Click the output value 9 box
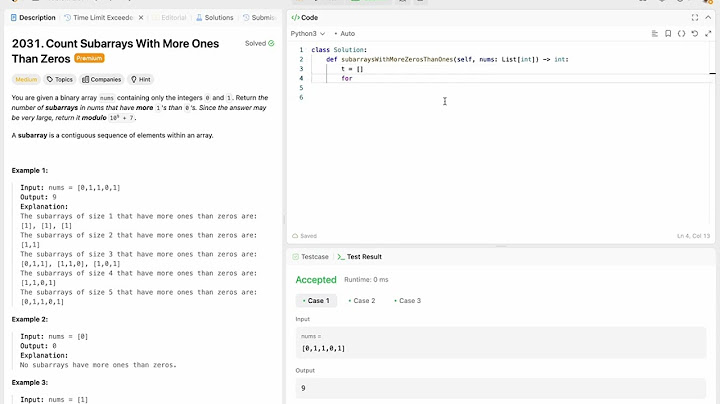 [x=501, y=388]
